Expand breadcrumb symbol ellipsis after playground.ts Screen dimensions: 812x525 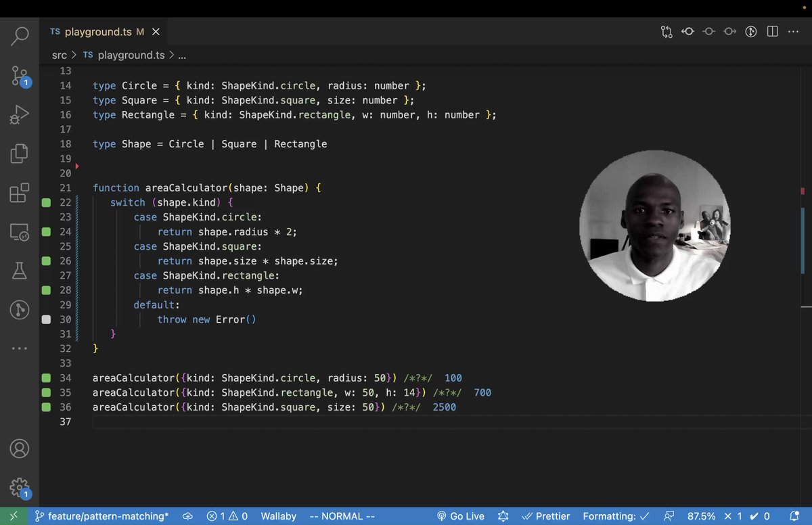tap(182, 55)
